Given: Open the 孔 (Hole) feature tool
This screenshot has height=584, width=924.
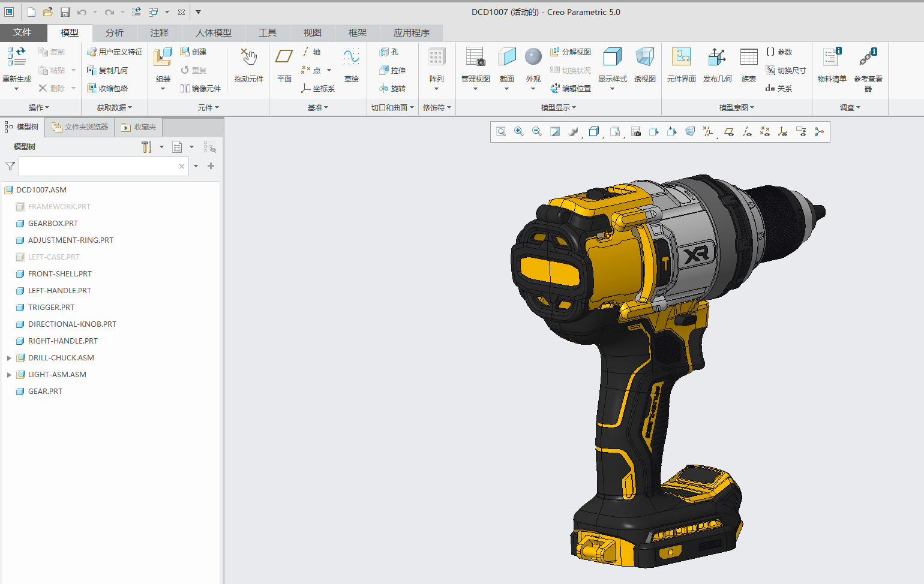Looking at the screenshot, I should click(392, 52).
